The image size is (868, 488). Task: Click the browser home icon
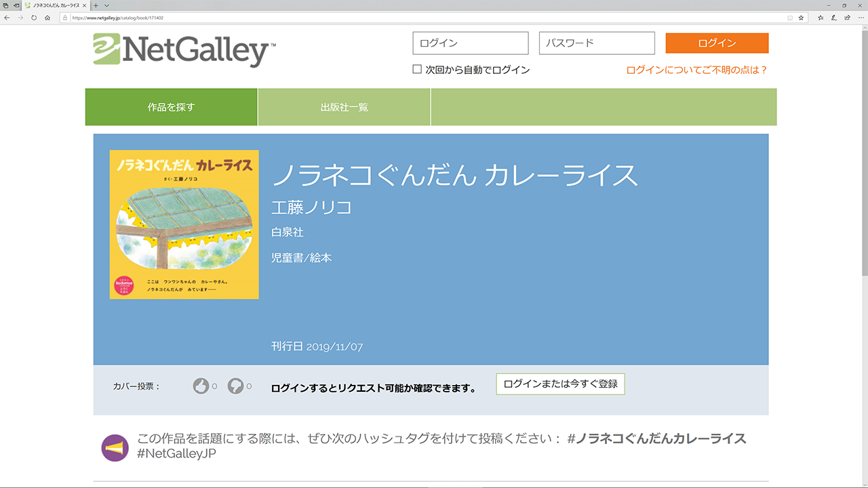click(x=47, y=18)
